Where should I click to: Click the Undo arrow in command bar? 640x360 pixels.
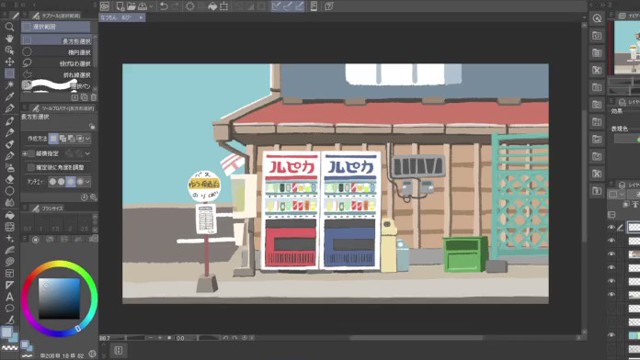(164, 6)
